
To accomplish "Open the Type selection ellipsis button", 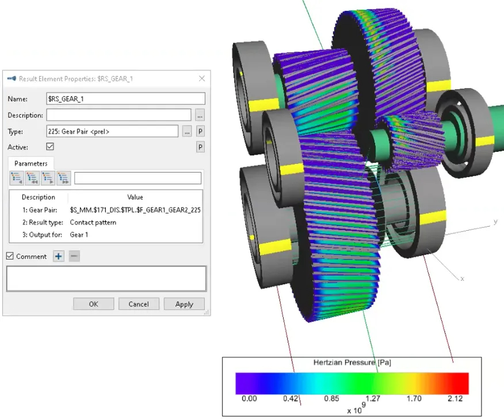I will [187, 132].
